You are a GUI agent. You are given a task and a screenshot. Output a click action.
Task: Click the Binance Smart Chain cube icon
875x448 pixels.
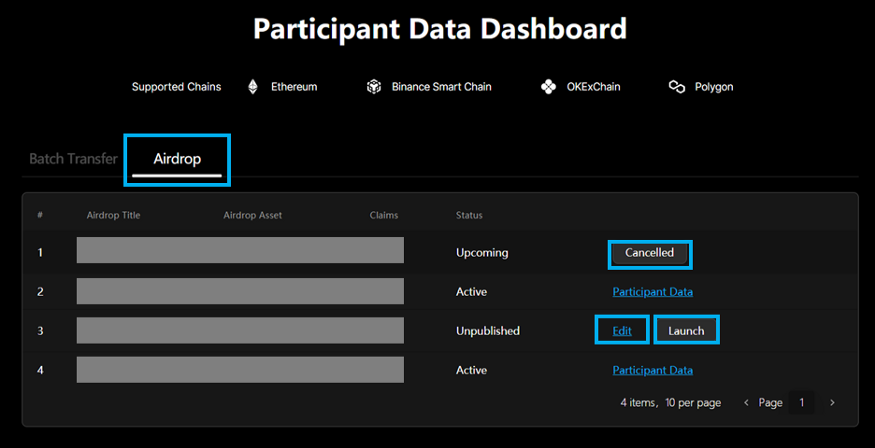point(374,87)
